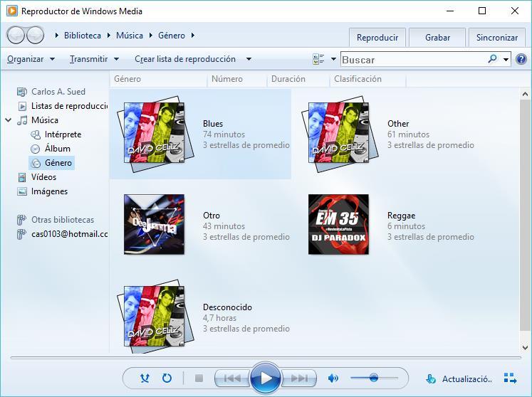Start playback with the Play button
The image size is (532, 397).
pos(266,378)
